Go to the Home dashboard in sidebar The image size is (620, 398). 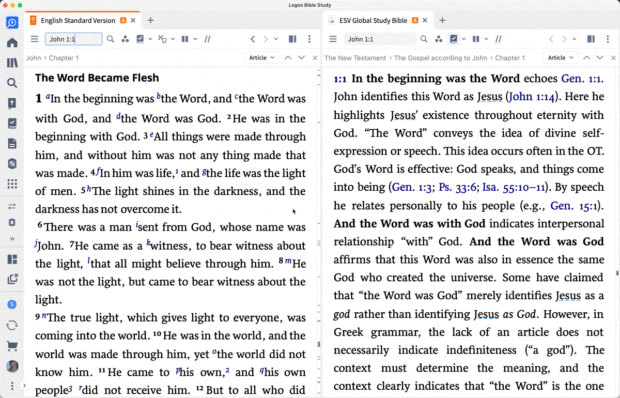pos(12,42)
